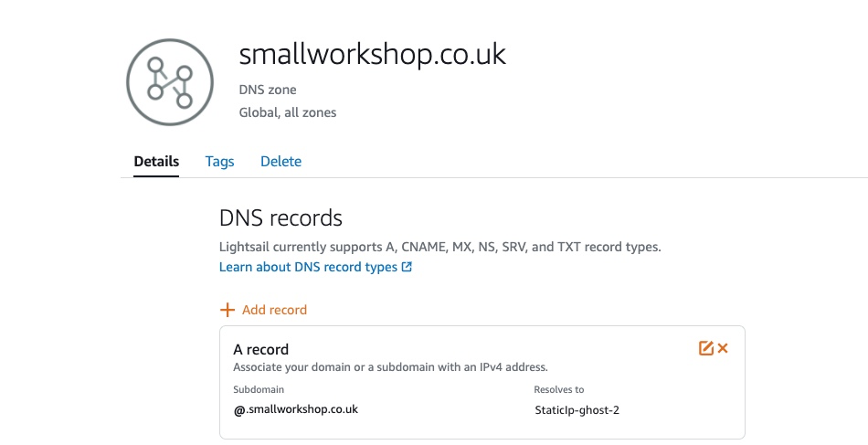Select the Details tab
The image size is (868, 445).
[x=156, y=161]
